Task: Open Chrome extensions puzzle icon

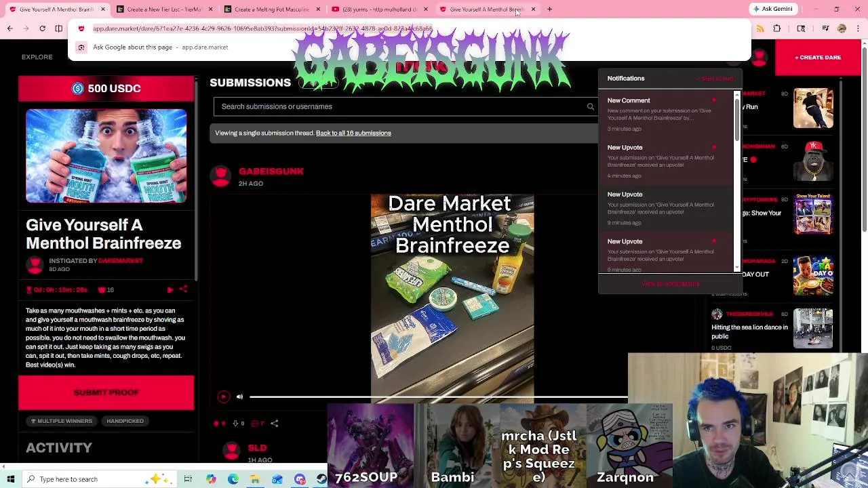Action: coord(777,28)
